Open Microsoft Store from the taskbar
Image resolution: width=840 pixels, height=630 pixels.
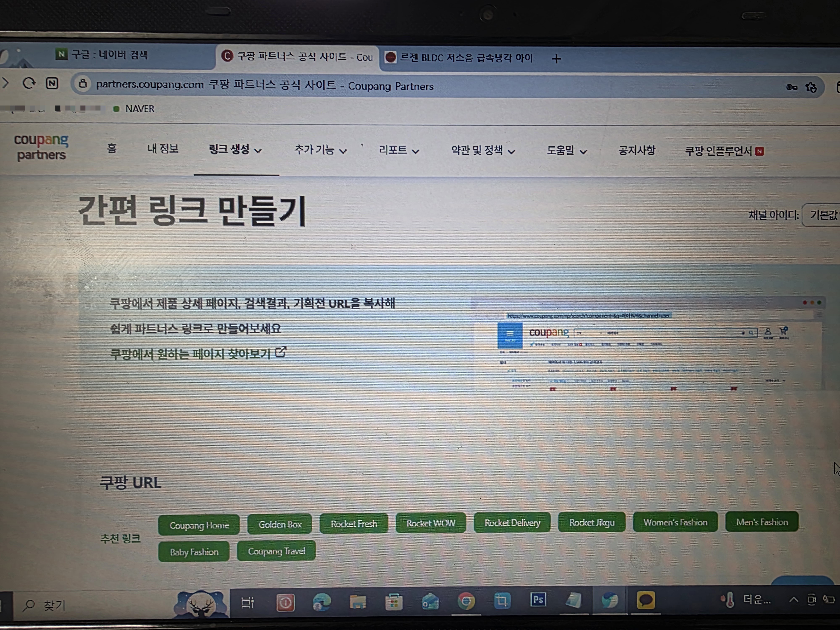[394, 602]
